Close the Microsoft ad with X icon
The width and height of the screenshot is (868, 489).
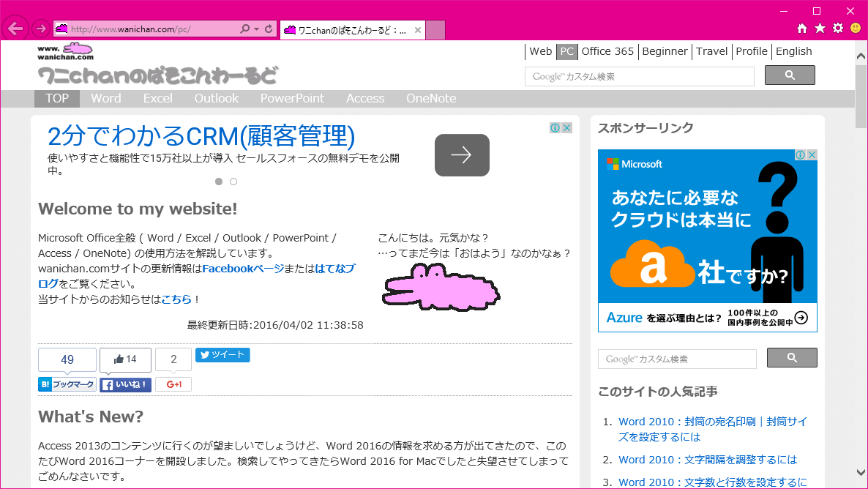coord(812,155)
